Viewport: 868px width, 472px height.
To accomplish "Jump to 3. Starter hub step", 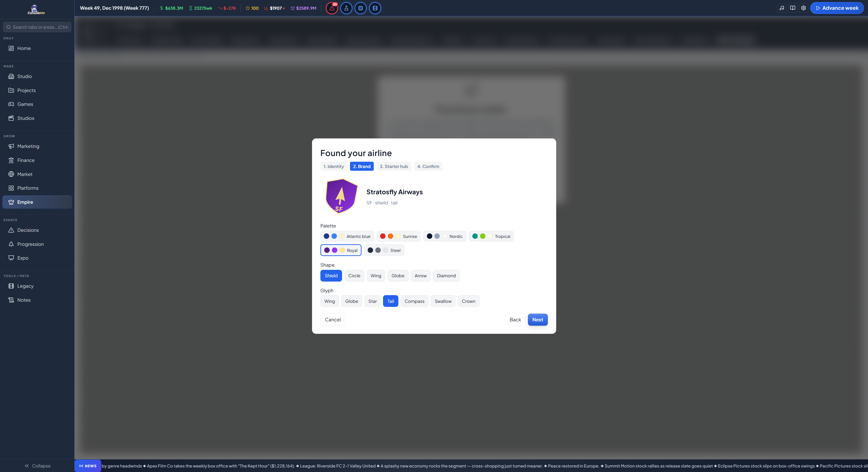I will pos(394,166).
